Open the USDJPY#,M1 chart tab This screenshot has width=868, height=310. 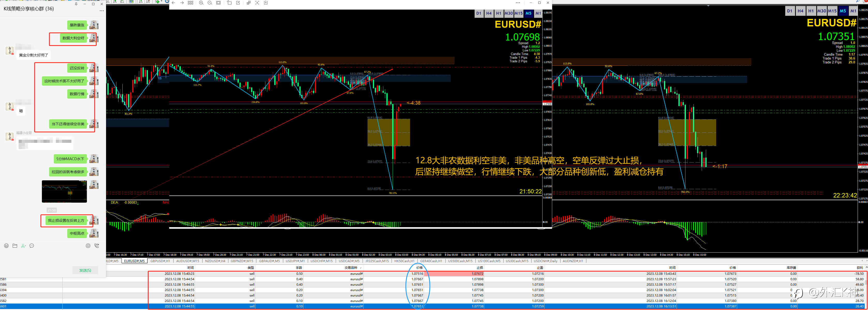click(x=295, y=261)
